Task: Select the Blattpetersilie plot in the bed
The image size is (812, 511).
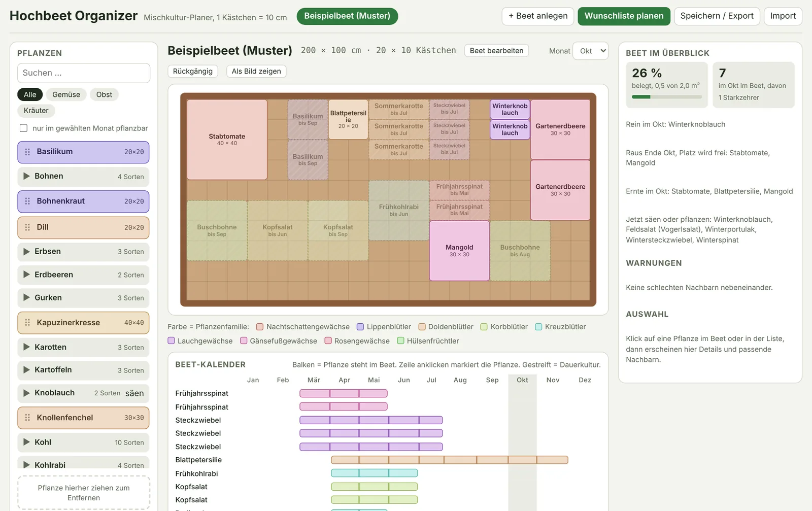Action: point(348,119)
